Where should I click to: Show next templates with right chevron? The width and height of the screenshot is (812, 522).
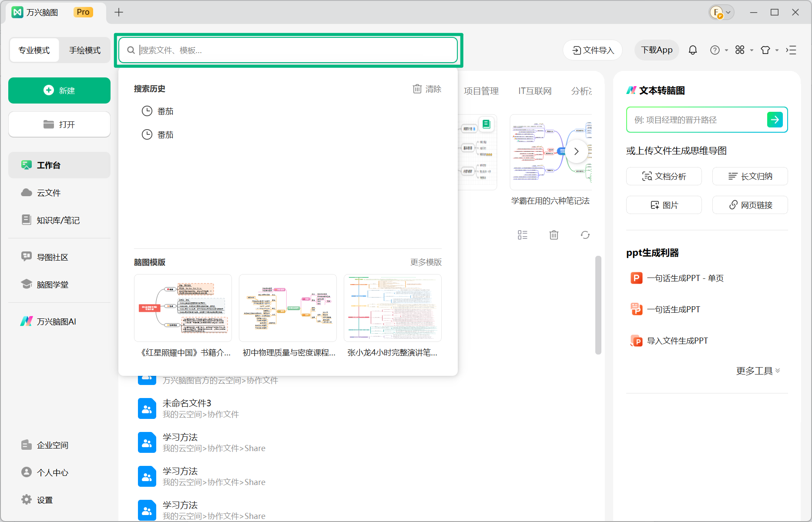click(x=577, y=151)
